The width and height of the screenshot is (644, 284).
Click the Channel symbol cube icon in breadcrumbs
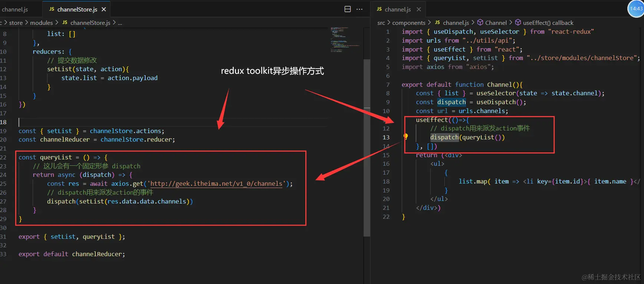click(480, 23)
